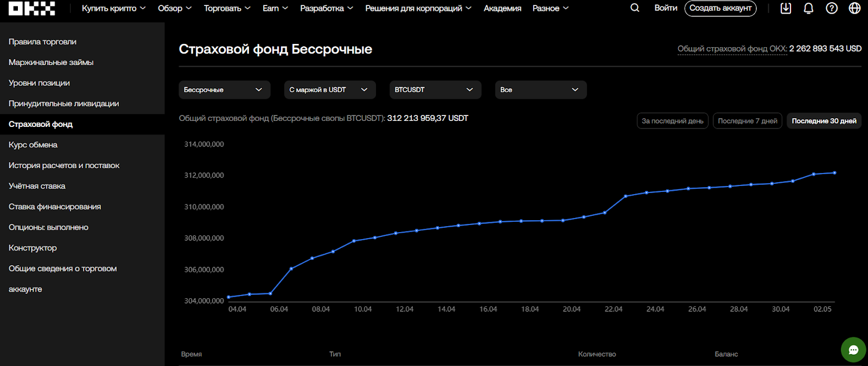Click the Баланс column header
This screenshot has width=868, height=366.
coord(726,354)
